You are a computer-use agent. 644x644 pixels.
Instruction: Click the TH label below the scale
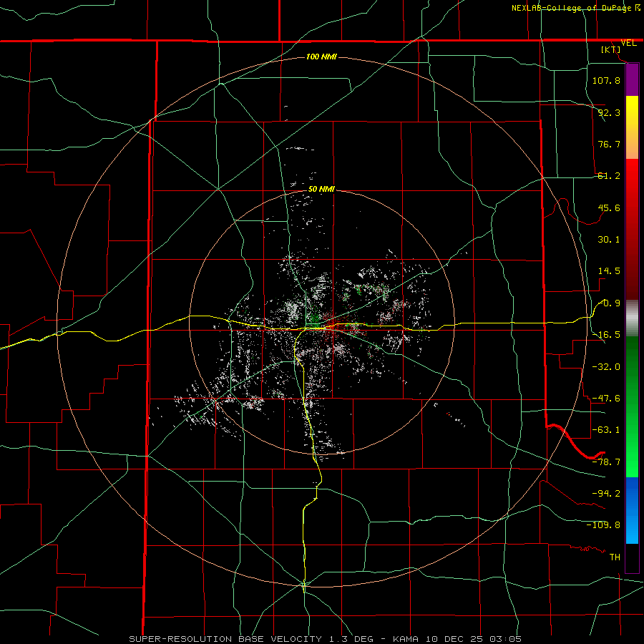click(x=615, y=557)
